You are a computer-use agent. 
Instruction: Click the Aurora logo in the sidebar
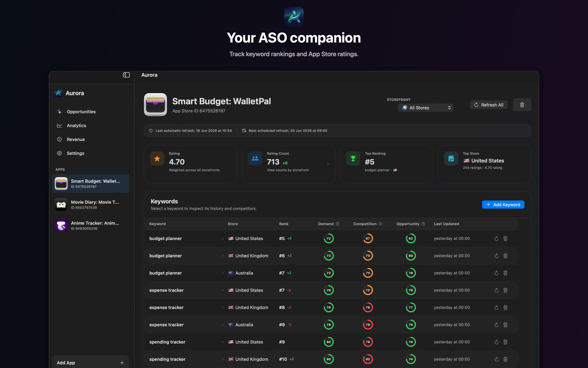click(x=58, y=93)
